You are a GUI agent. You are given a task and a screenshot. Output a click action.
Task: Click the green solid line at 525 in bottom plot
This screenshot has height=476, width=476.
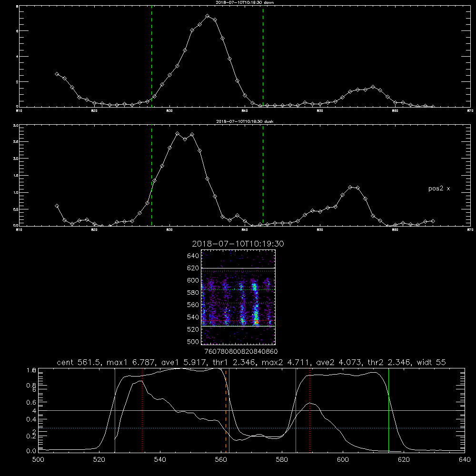[115, 410]
